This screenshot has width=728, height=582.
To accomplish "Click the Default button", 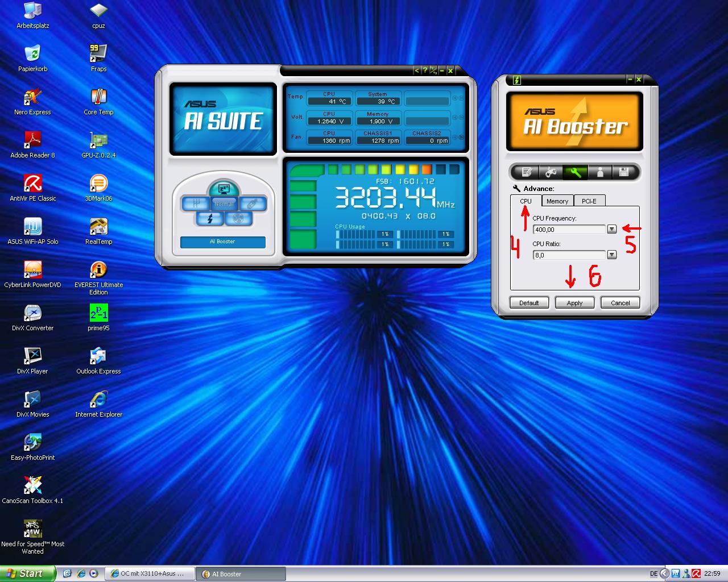I will click(529, 303).
